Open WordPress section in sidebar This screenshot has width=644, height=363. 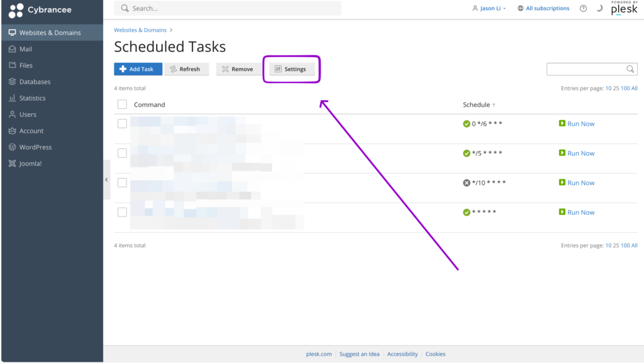pos(52,147)
